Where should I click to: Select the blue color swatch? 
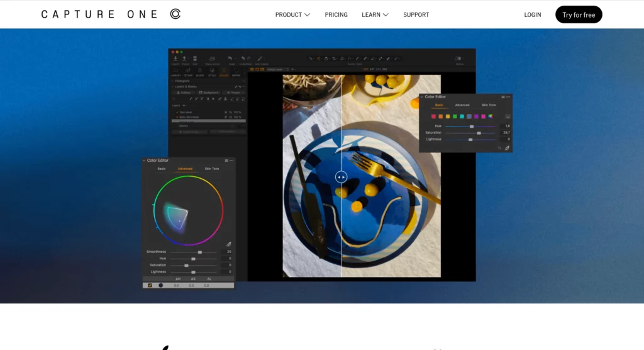469,116
